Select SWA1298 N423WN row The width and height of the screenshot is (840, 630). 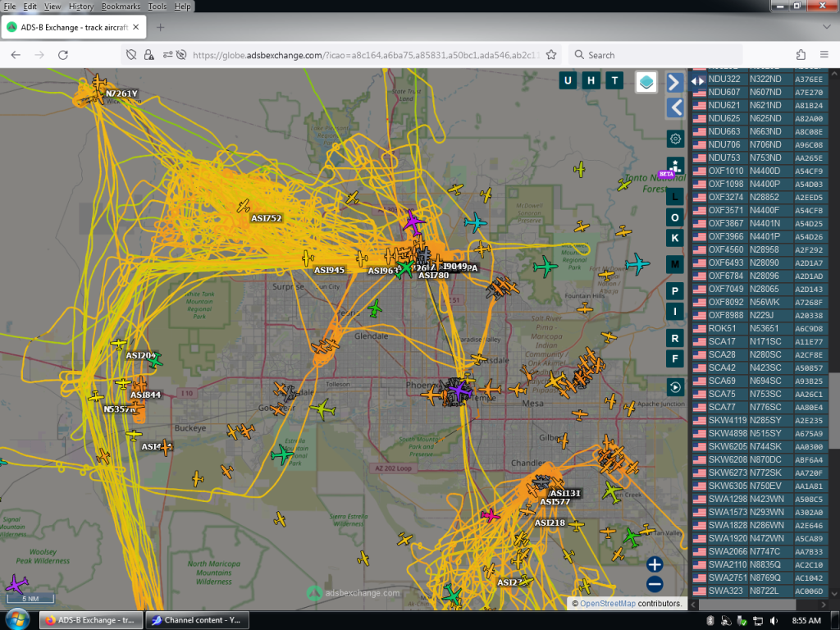coord(760,499)
